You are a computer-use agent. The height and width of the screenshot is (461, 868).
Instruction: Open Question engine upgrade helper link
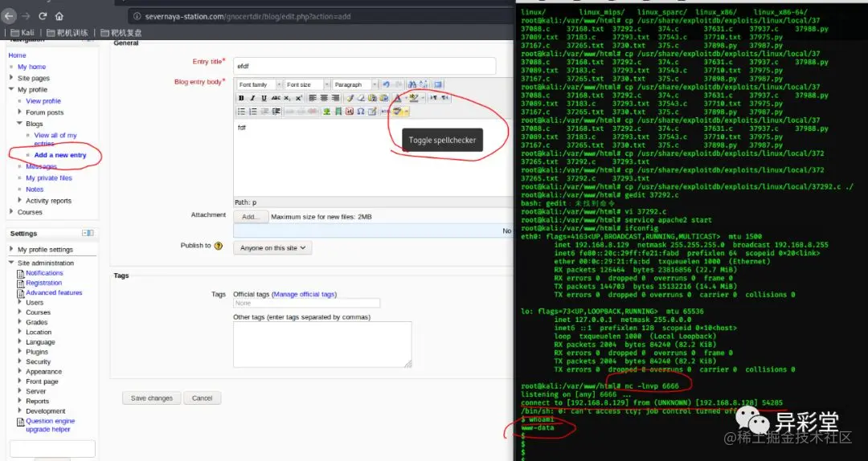50,425
